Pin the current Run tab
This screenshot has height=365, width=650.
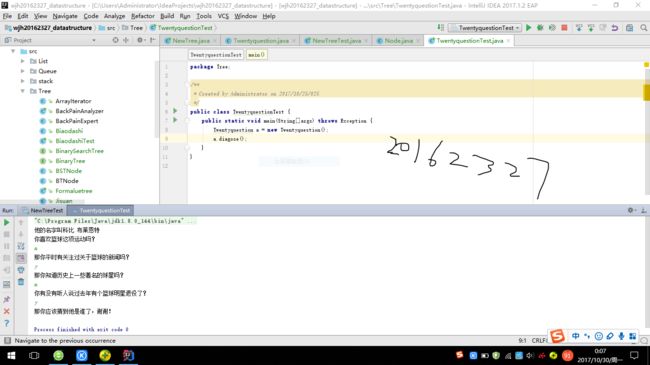[7, 299]
